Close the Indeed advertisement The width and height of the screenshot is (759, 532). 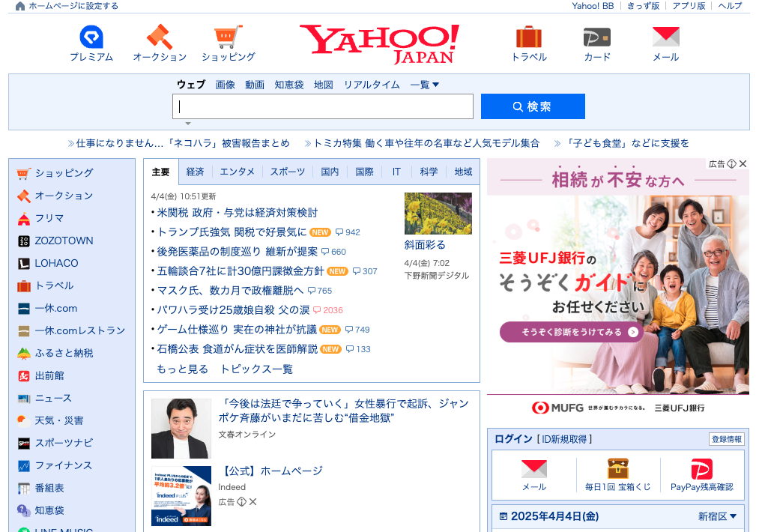[253, 502]
